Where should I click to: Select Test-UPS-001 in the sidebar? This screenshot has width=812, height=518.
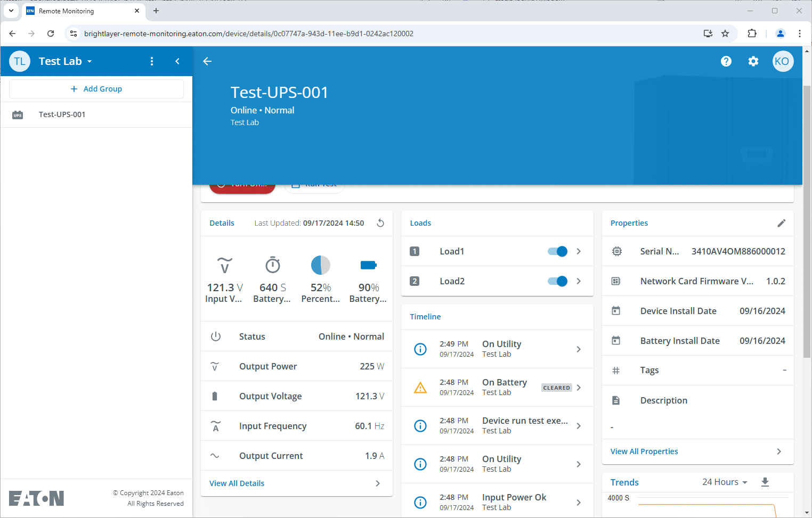(96, 114)
